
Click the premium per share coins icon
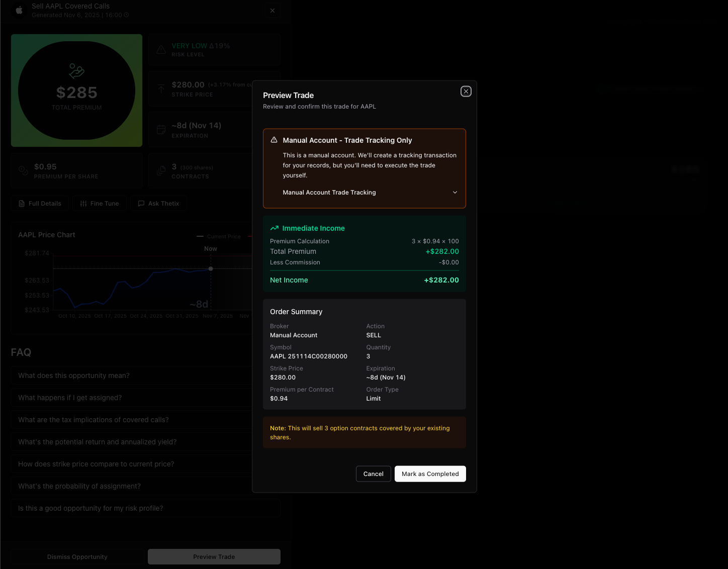(23, 171)
